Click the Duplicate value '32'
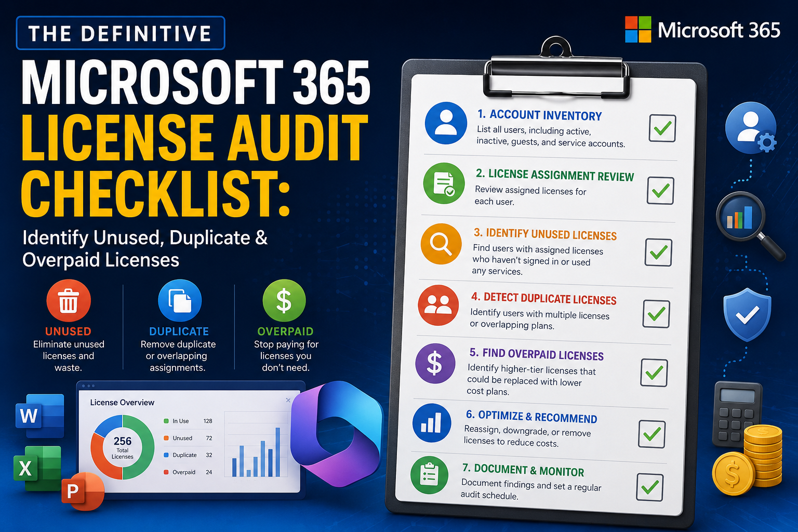 click(x=209, y=455)
